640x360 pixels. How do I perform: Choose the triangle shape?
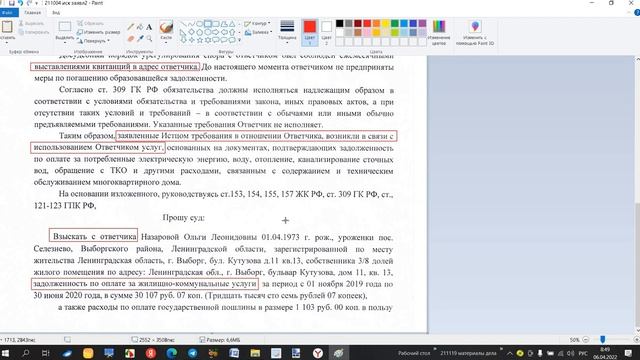point(232,24)
